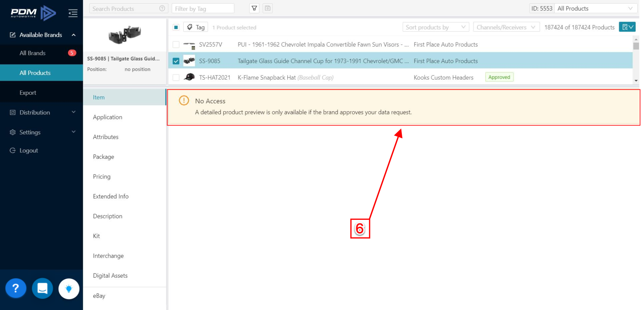Uncheck the SS-9085 product checkbox
Viewport: 644px width, 310px height.
pos(176,61)
